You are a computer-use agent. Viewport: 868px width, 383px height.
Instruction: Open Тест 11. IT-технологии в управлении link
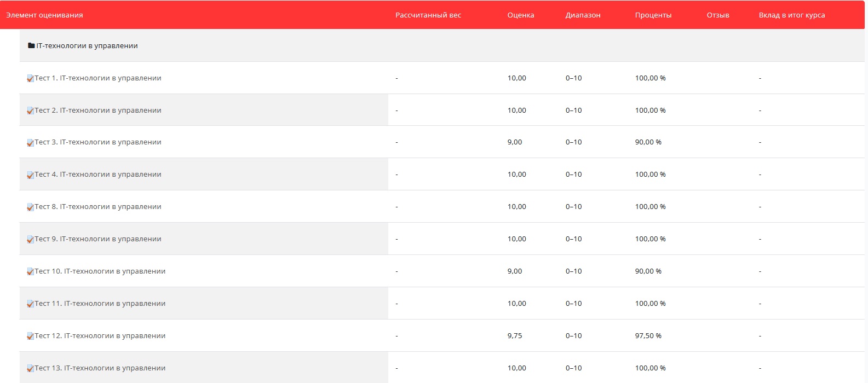pos(100,304)
